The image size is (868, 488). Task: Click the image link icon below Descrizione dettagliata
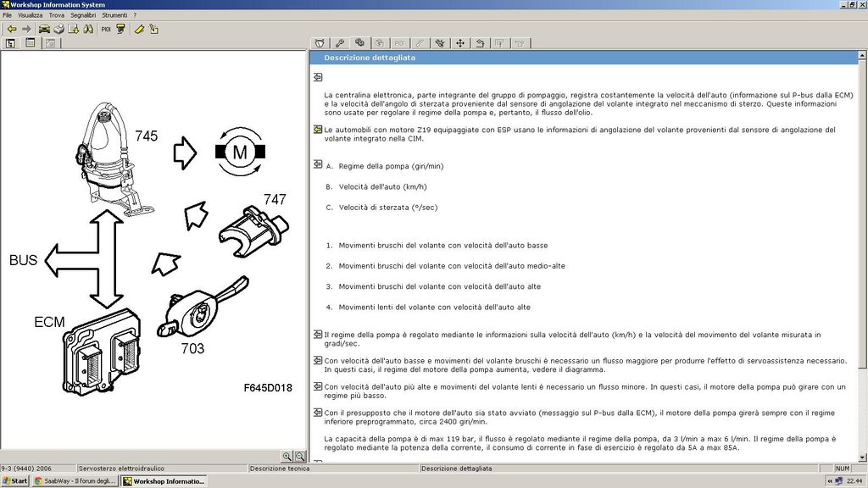pyautogui.click(x=318, y=77)
